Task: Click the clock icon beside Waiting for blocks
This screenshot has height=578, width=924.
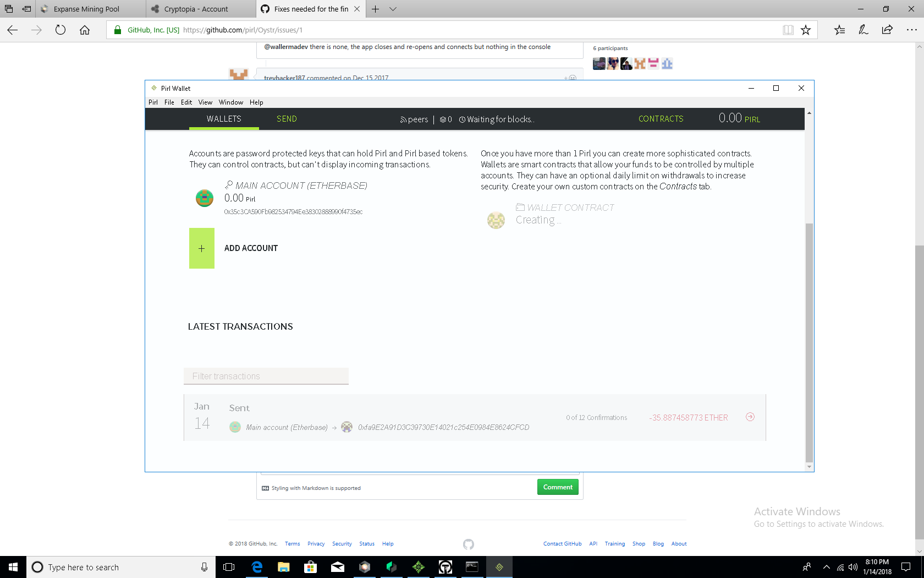Action: pos(463,119)
